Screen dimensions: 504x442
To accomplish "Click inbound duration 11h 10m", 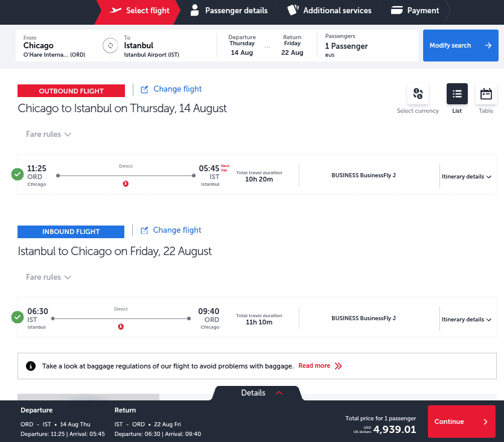I will pos(259,322).
